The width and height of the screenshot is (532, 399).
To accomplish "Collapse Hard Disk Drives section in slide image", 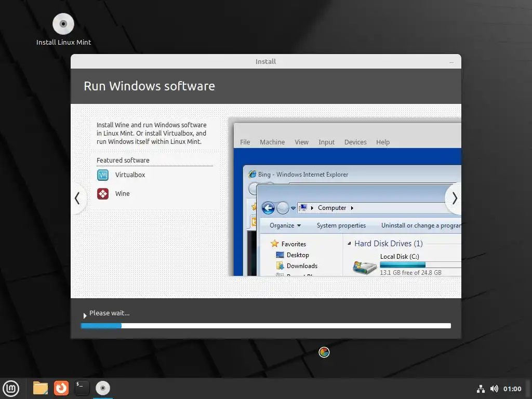I will 349,244.
